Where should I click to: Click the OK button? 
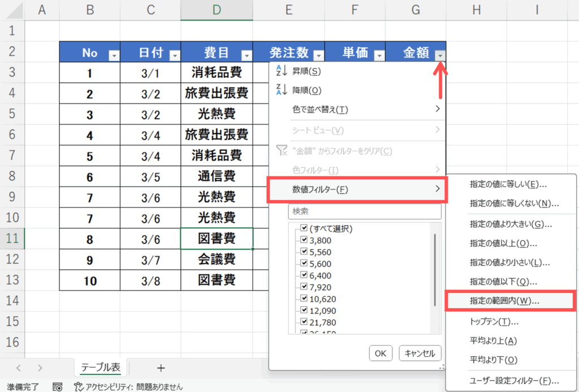click(x=380, y=354)
